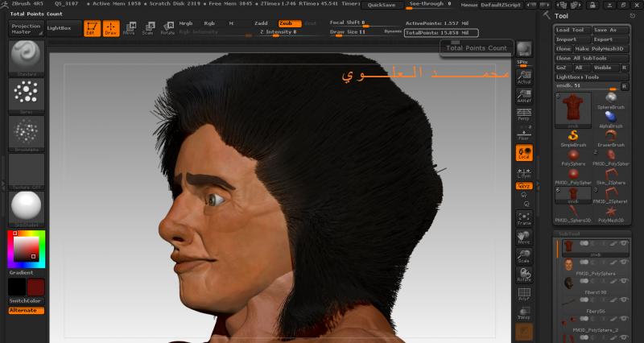Open the BrushAlpha selector
Viewport: 644px width, 343px height.
pyautogui.click(x=27, y=134)
